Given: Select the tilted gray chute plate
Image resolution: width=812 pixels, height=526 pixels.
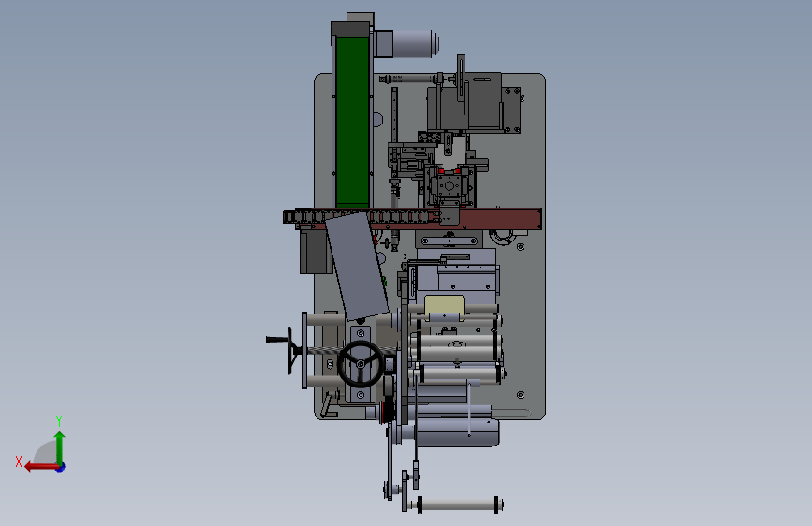Looking at the screenshot, I should [x=357, y=266].
